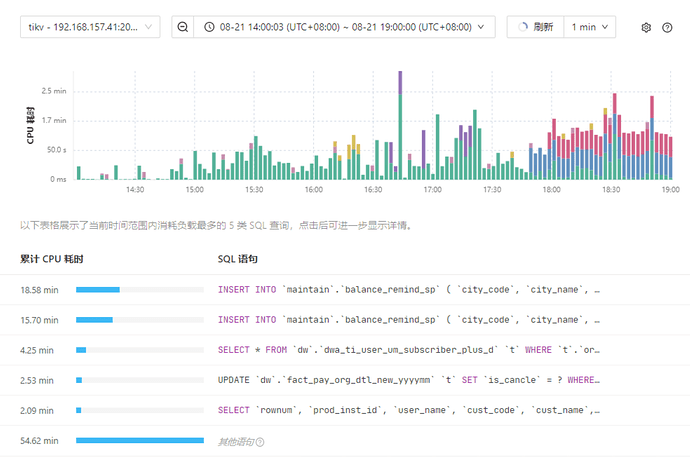This screenshot has width=690, height=457.
Task: Open the SELECT rownum statement row
Action: click(409, 410)
